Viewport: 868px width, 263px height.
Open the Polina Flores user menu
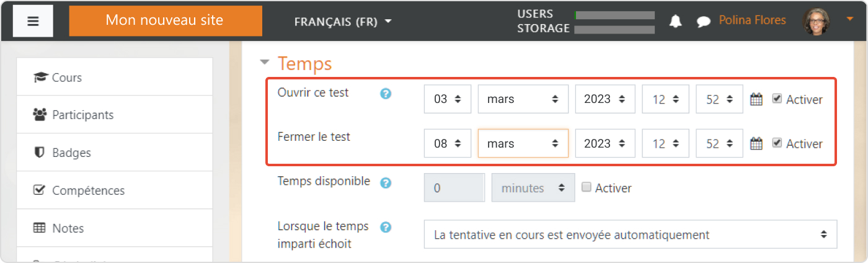752,20
